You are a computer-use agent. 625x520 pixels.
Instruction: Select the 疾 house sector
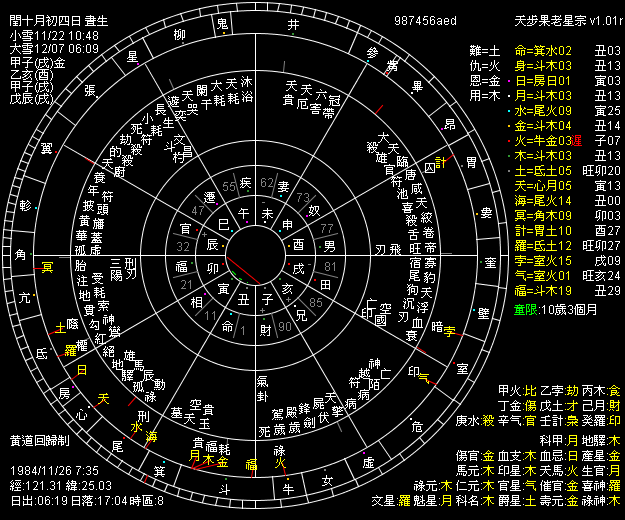pyautogui.click(x=246, y=182)
